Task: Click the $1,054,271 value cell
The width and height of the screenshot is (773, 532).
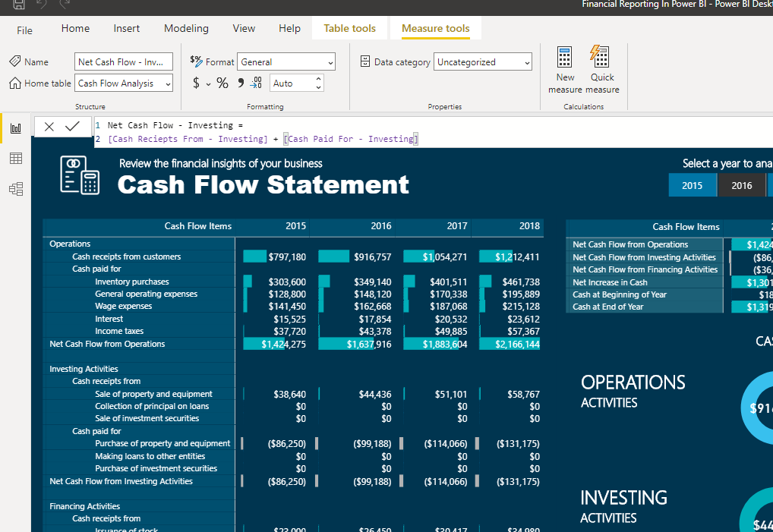Action: pos(444,257)
